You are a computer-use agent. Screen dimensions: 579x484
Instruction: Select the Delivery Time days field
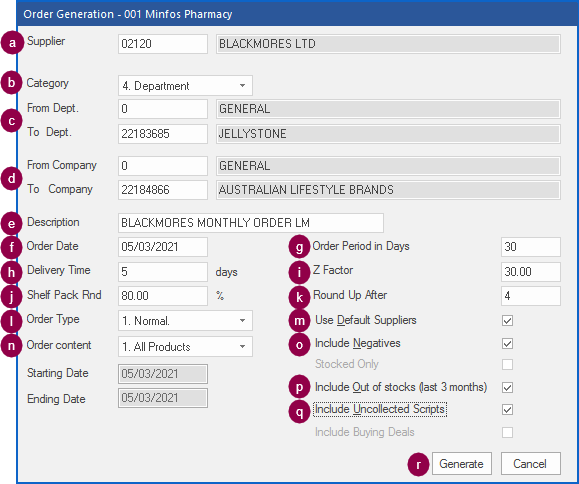(x=163, y=272)
